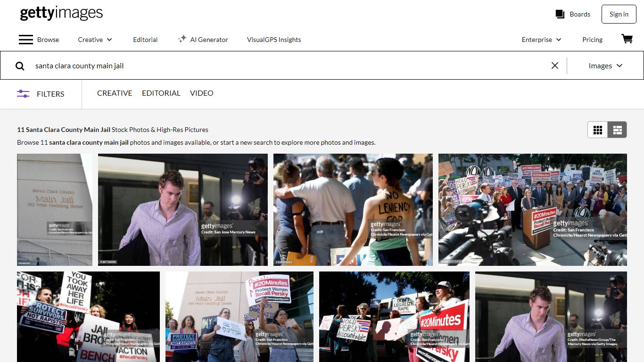The image size is (644, 362).
Task: Open the podium press conference photo
Action: pyautogui.click(x=533, y=210)
